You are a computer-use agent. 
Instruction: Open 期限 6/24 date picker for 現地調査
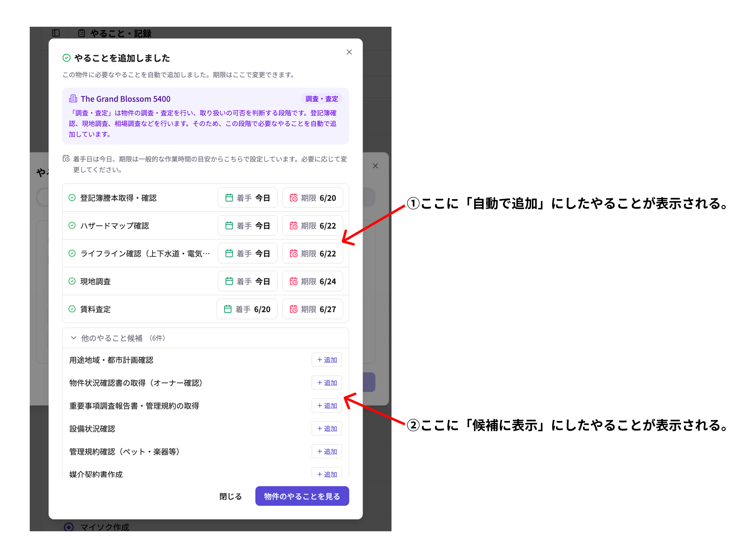312,281
